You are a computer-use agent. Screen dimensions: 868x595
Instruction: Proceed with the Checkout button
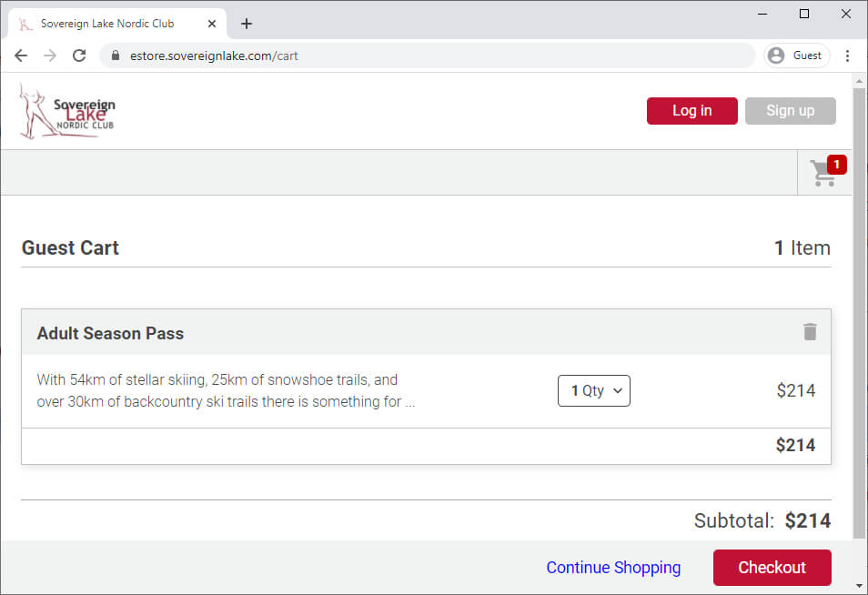coord(772,568)
